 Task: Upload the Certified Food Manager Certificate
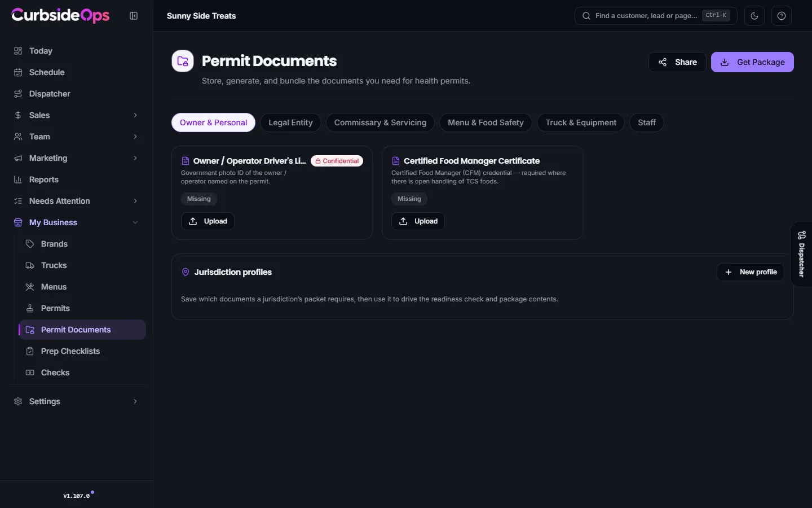(x=418, y=221)
